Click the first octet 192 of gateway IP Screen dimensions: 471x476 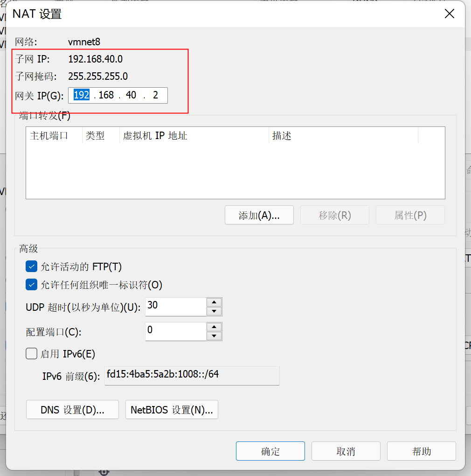coord(81,95)
